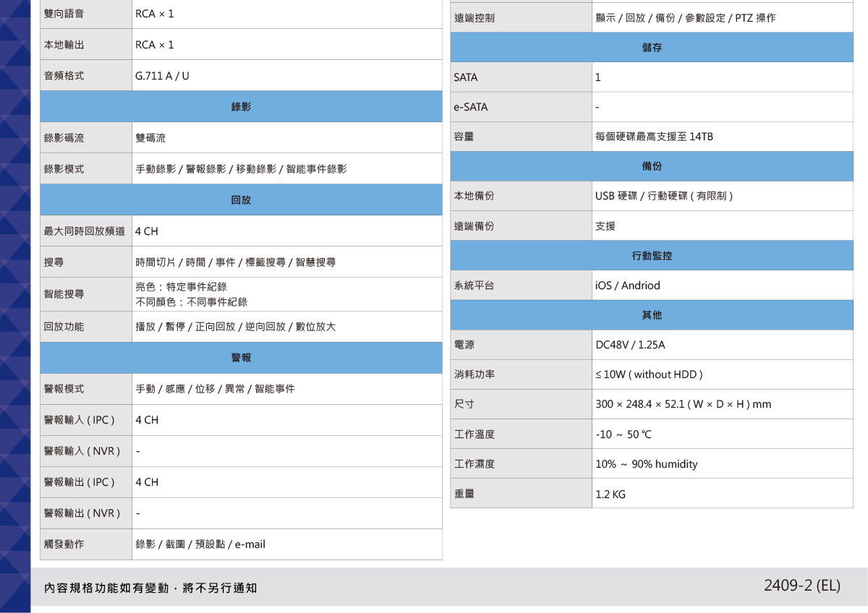
Task: Click the 錄影模式 label
Action: tap(64, 169)
